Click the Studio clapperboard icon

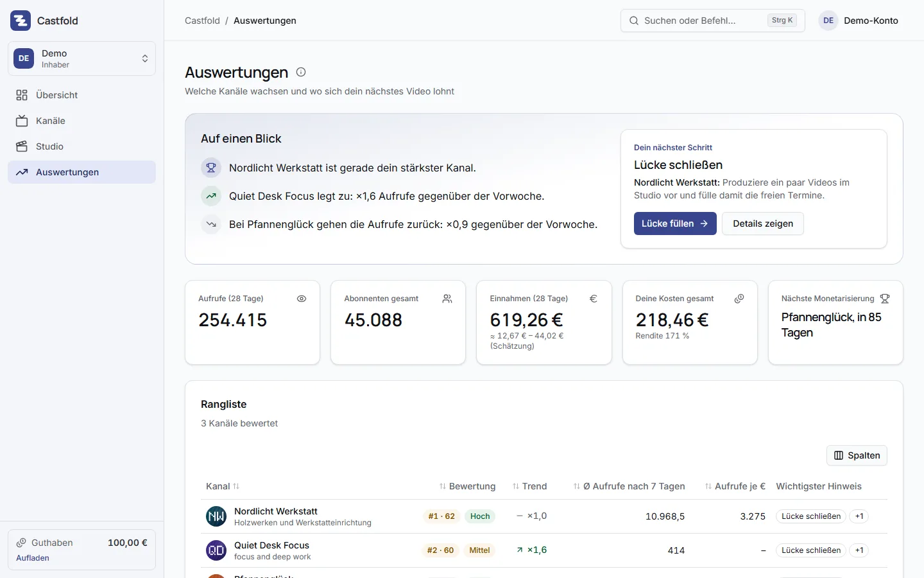tap(22, 146)
